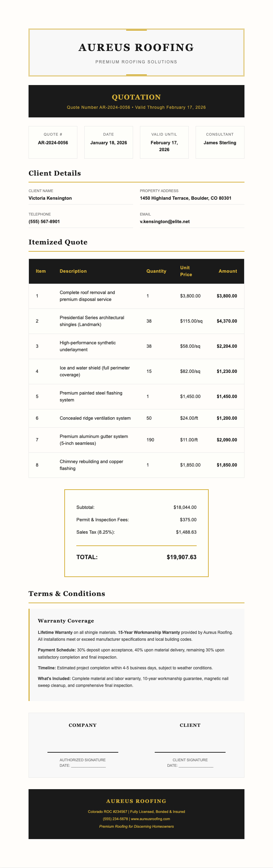Image resolution: width=273 pixels, height=868 pixels.
Task: Click the Authorized Signature line
Action: pos(83,752)
